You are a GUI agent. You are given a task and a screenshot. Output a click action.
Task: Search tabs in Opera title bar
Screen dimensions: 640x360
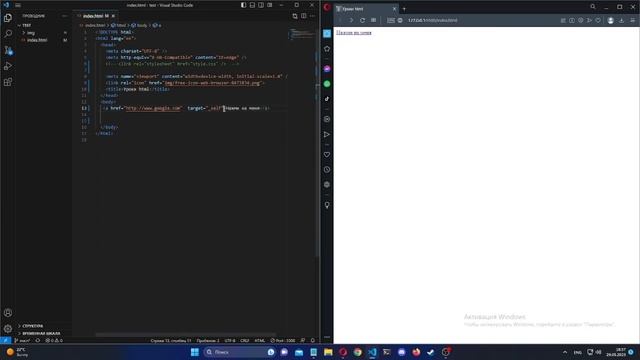pyautogui.click(x=593, y=7)
